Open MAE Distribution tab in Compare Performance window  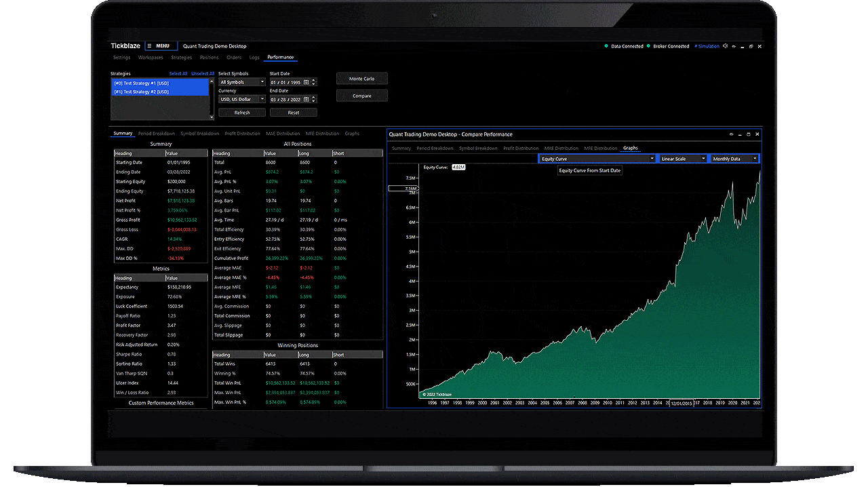coord(561,148)
